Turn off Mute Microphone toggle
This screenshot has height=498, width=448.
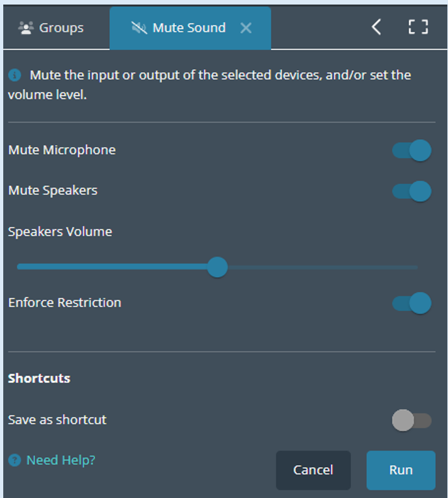[412, 150]
